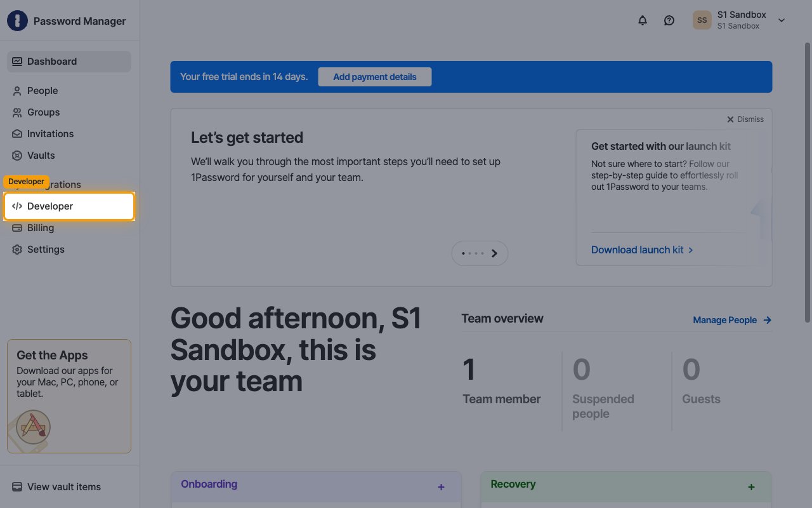Image resolution: width=812 pixels, height=508 pixels.
Task: Click Add payment details button
Action: (375, 77)
